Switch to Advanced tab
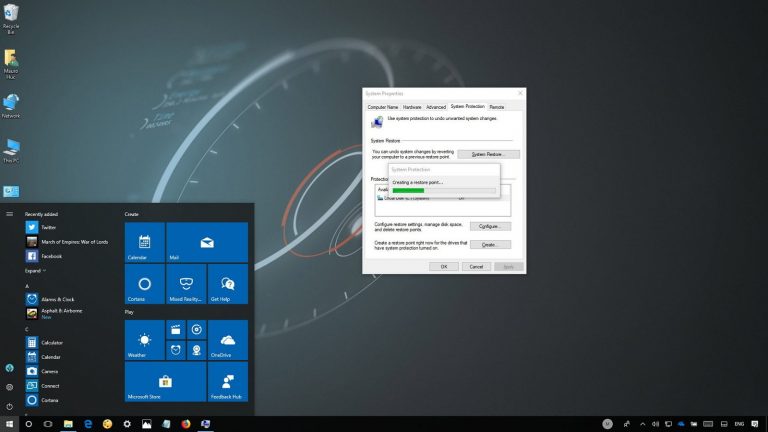Image resolution: width=768 pixels, height=432 pixels. coord(435,107)
